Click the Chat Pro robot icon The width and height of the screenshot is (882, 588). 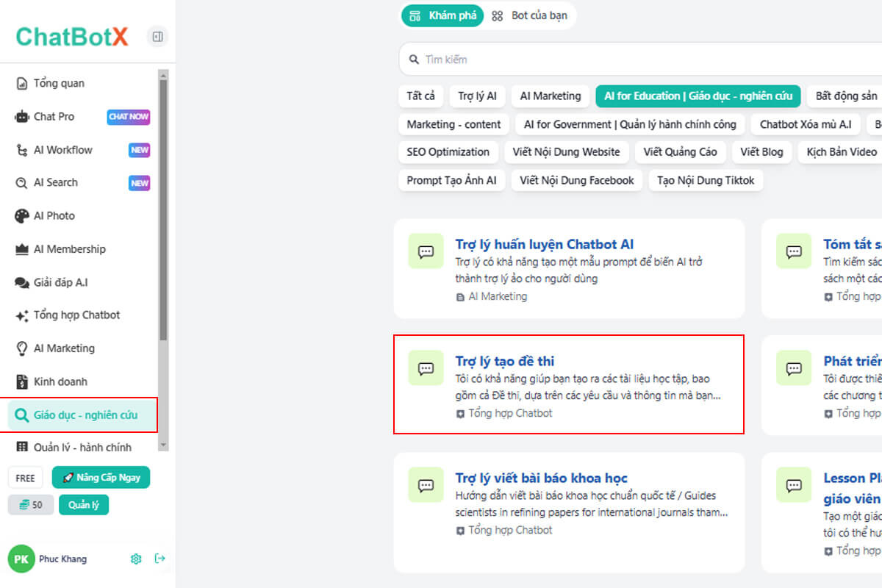pos(21,117)
